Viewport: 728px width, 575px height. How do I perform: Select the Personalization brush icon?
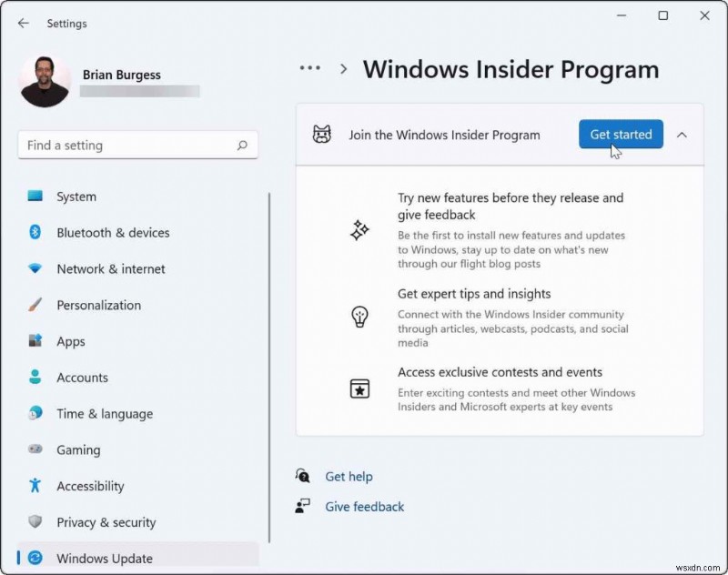pos(36,306)
